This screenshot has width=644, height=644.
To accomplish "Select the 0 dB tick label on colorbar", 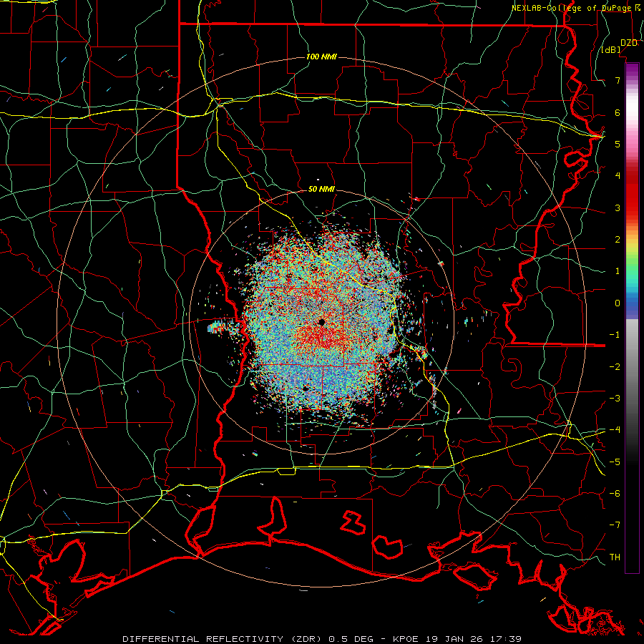I will coord(618,303).
